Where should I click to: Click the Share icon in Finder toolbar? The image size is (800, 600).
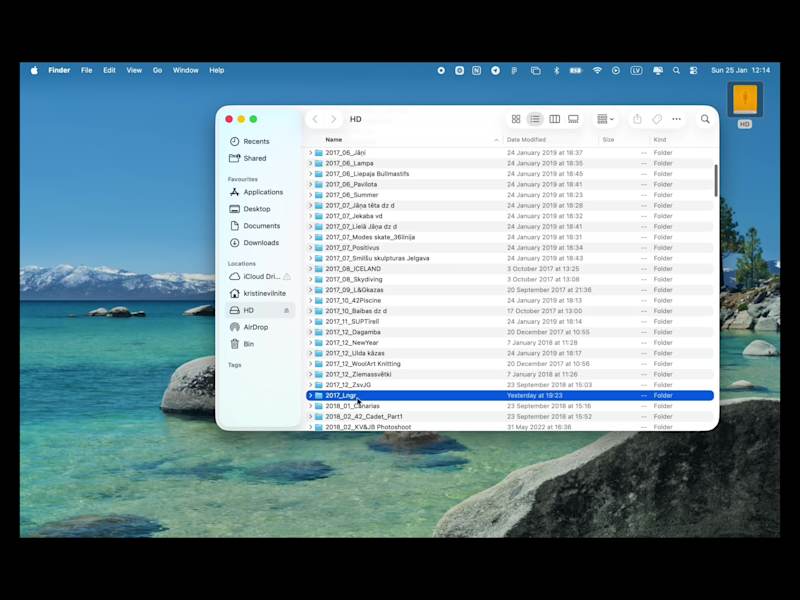(x=637, y=119)
